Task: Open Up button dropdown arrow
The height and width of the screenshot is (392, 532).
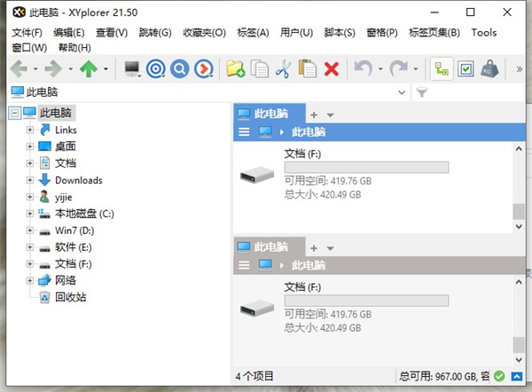Action: click(x=106, y=69)
